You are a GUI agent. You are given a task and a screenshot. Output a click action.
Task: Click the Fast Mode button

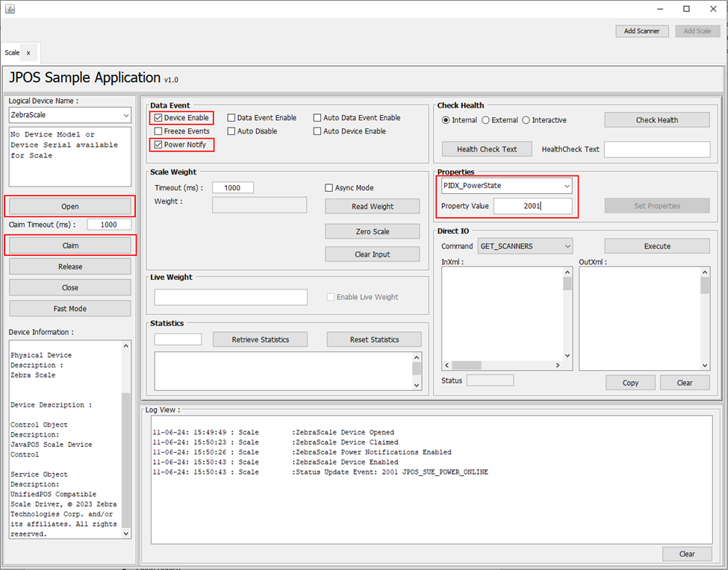(x=70, y=308)
